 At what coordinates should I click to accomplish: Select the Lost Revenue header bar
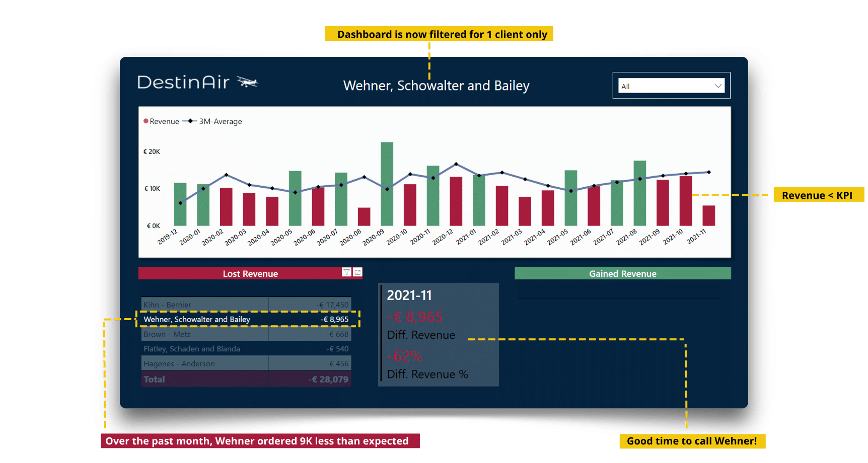(250, 273)
